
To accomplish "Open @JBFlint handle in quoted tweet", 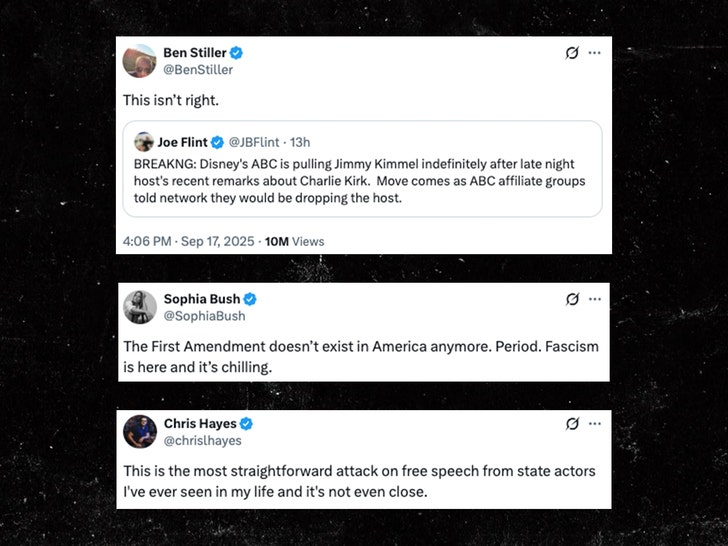I will (x=255, y=142).
